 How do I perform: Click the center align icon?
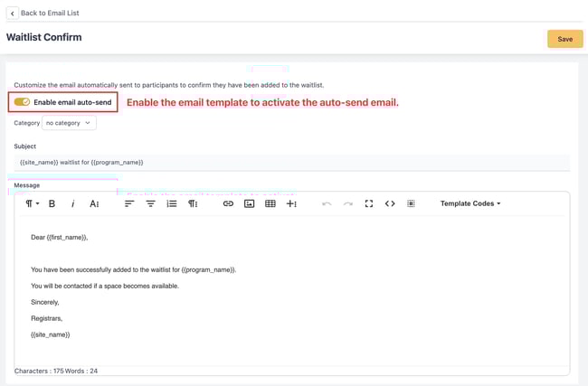150,203
